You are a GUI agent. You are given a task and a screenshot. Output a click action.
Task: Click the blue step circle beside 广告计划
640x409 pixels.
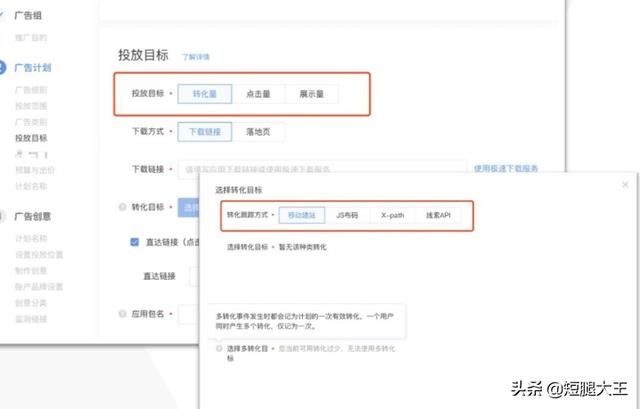[x=2, y=67]
